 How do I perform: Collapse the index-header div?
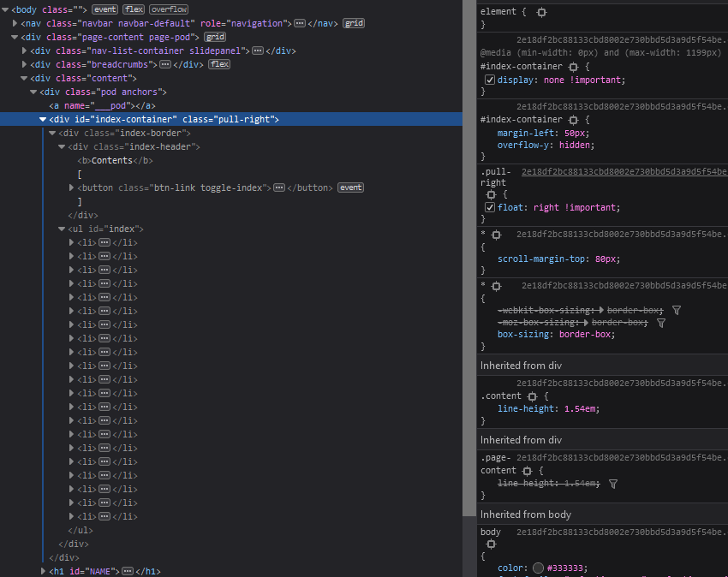pos(62,146)
